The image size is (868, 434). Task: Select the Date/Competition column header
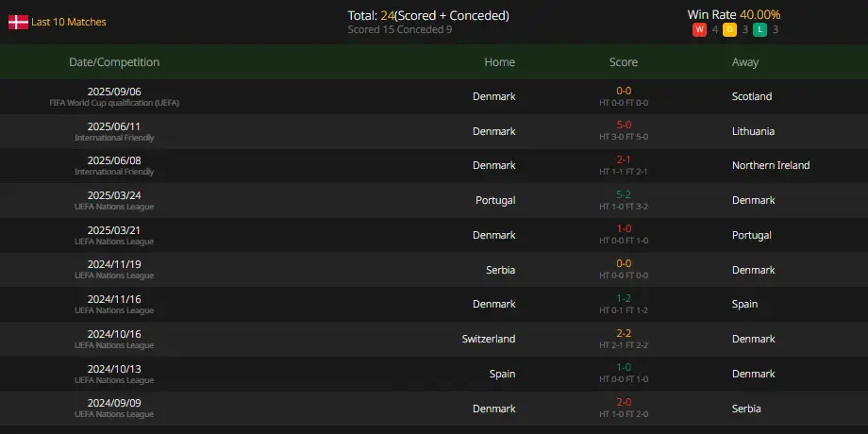point(114,62)
